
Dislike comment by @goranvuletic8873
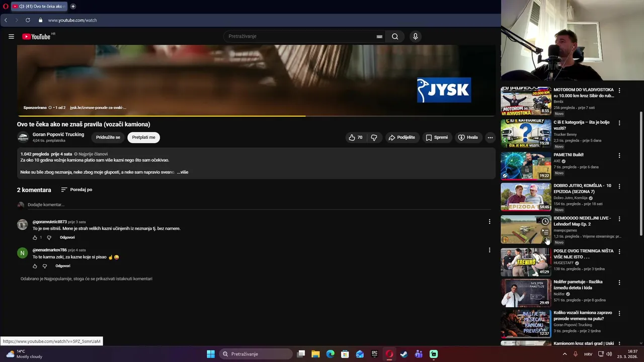[49, 237]
